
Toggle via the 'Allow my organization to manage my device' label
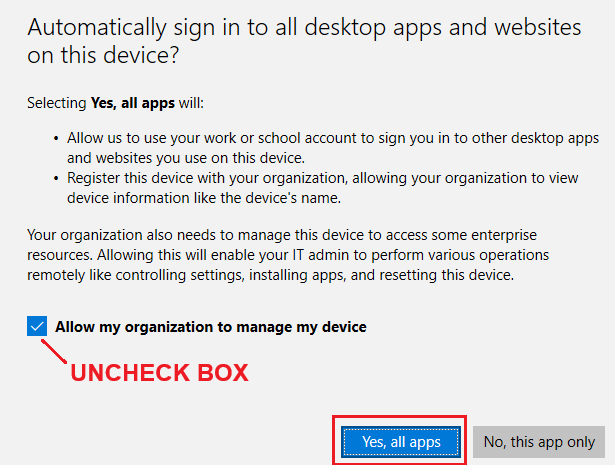[211, 327]
